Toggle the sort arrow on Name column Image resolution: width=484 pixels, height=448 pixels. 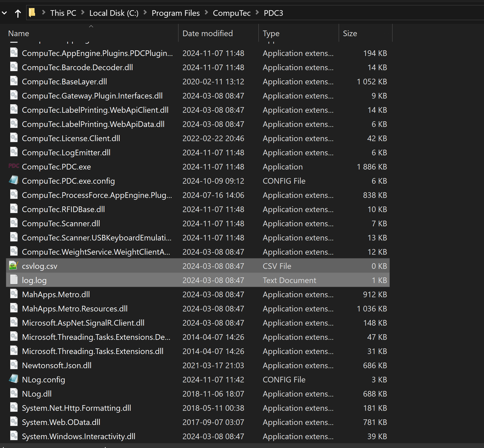(91, 27)
